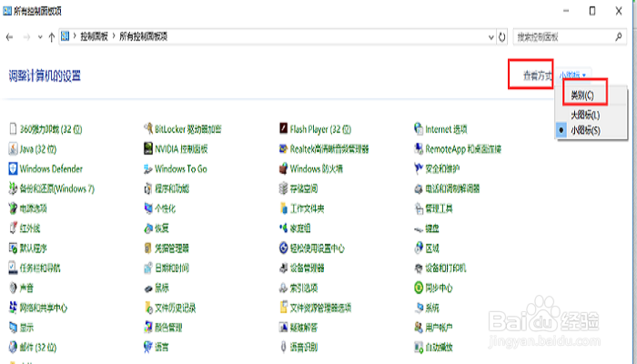The width and height of the screenshot is (637, 364).
Task: Open 轻松使用设置中心 link
Action: (x=317, y=248)
